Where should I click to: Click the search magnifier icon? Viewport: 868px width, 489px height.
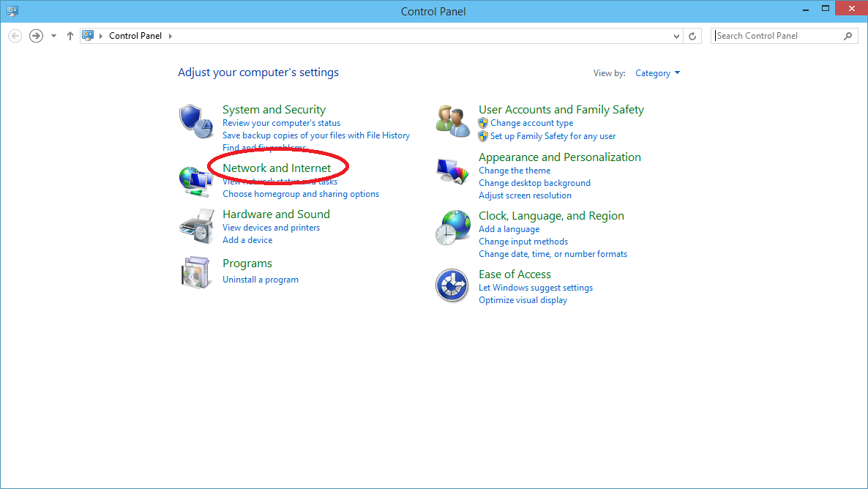coord(848,36)
